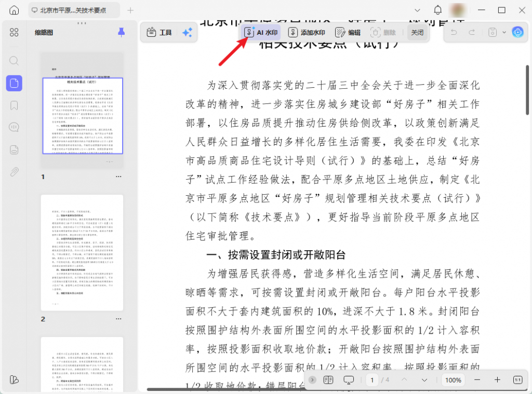Click the AI sparkle assistant icon
532x394 pixels.
pyautogui.click(x=187, y=33)
